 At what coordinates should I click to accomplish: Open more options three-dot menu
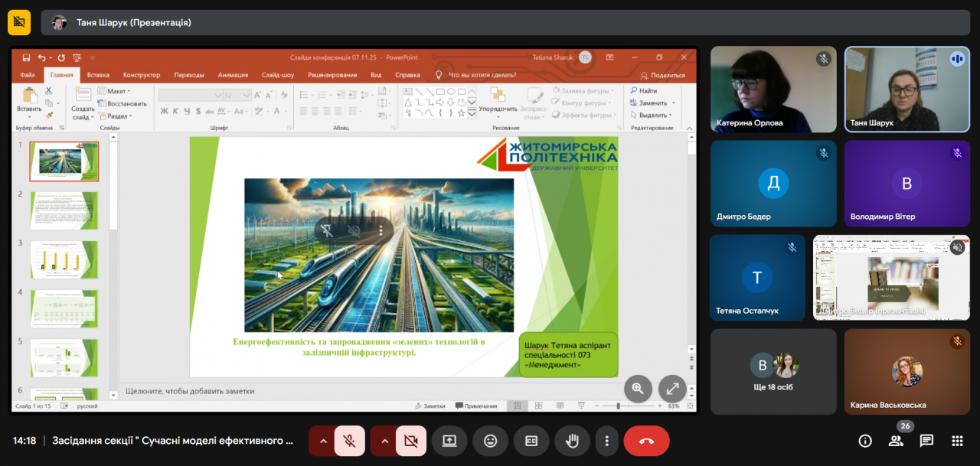point(606,441)
